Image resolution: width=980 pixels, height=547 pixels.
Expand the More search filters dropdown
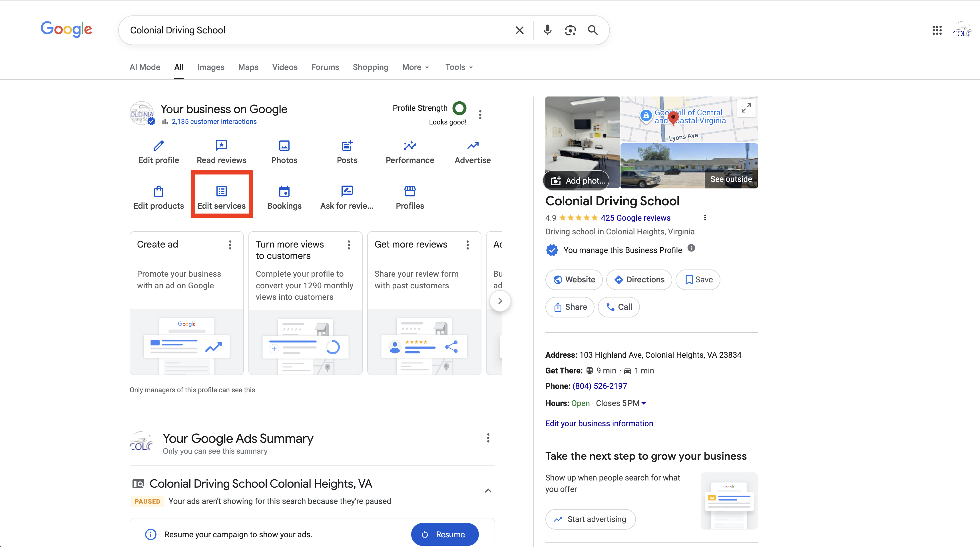(x=416, y=67)
